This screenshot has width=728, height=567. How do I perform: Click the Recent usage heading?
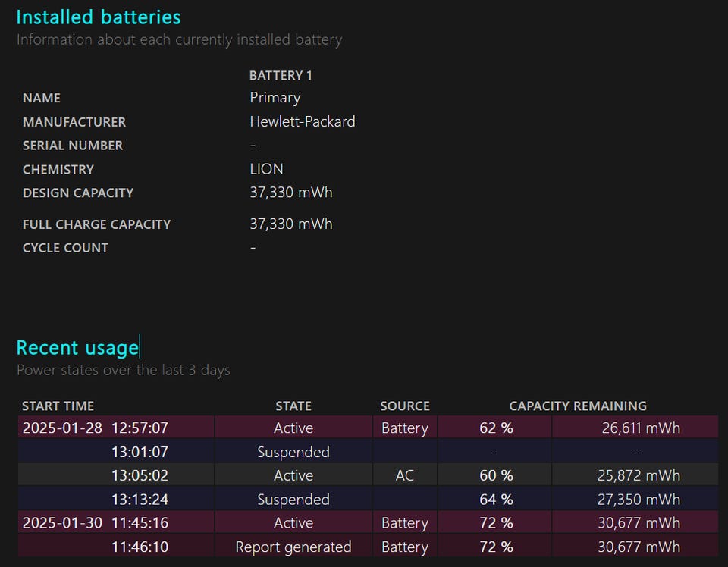(77, 348)
